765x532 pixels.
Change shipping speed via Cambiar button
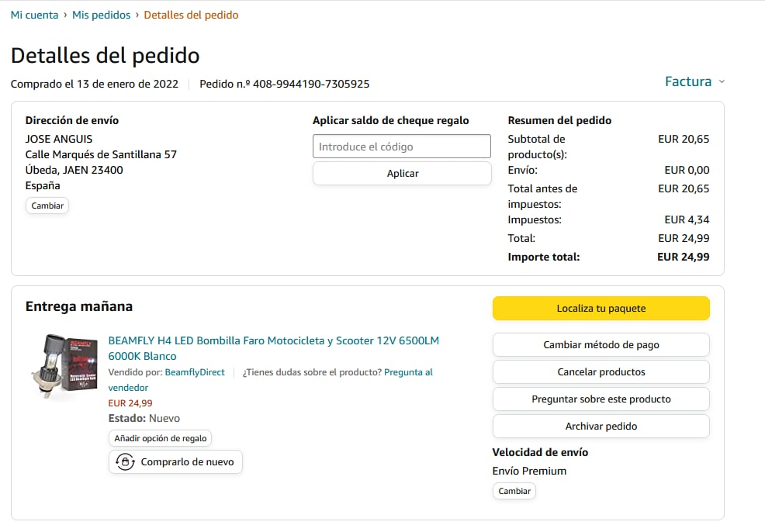(x=514, y=491)
